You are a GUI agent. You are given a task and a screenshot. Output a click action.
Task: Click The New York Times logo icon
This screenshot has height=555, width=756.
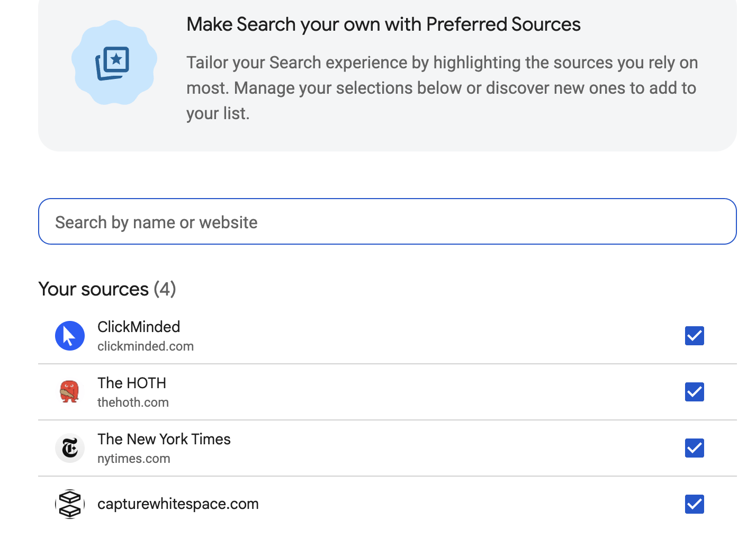point(70,448)
